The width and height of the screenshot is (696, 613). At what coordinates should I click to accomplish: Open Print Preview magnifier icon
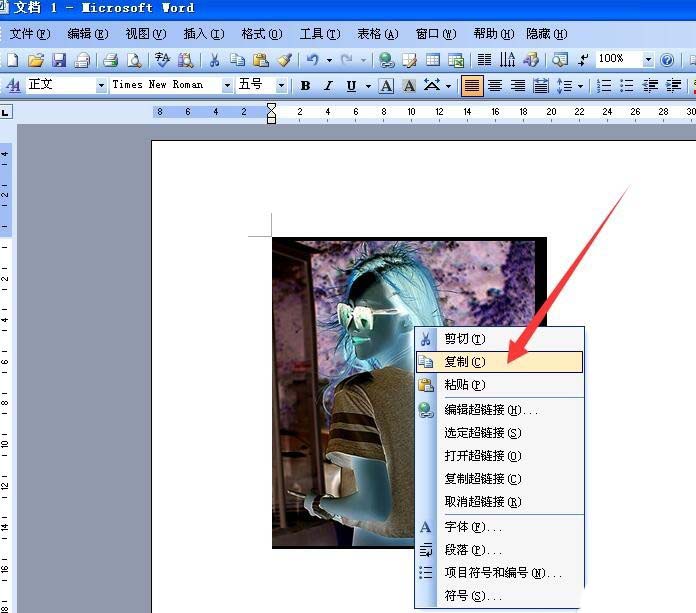coord(134,59)
